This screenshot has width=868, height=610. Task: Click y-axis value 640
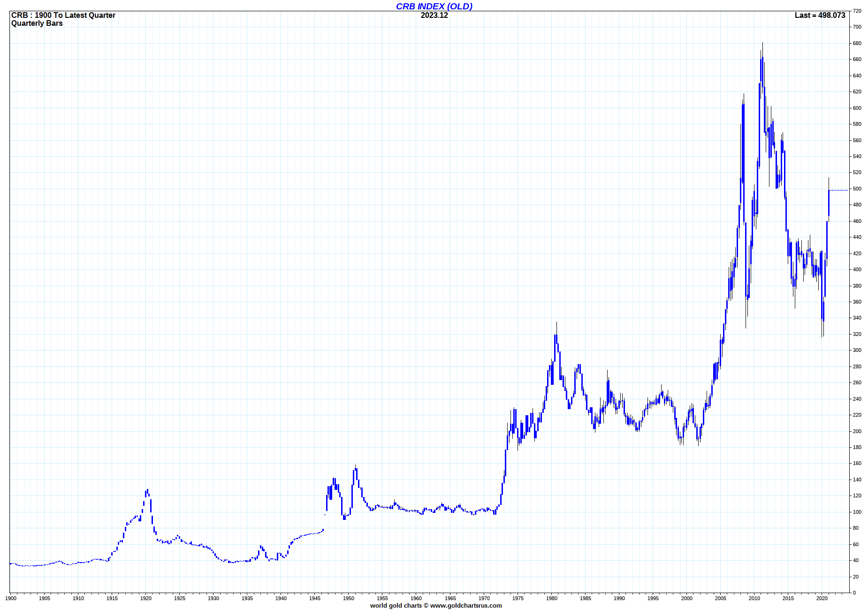(x=857, y=76)
